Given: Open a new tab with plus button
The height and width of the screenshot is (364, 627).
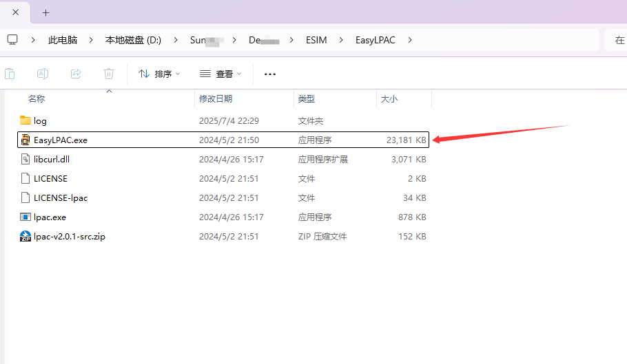Looking at the screenshot, I should point(46,12).
